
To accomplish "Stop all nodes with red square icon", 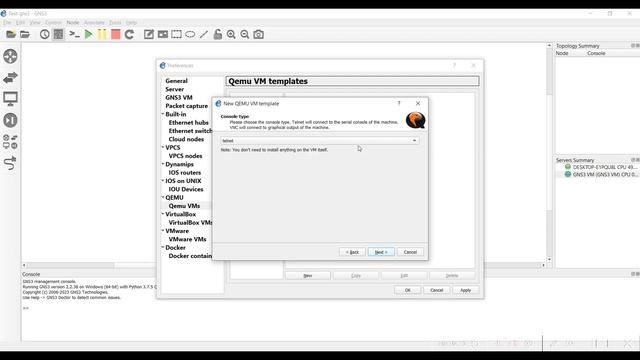I will coord(116,34).
